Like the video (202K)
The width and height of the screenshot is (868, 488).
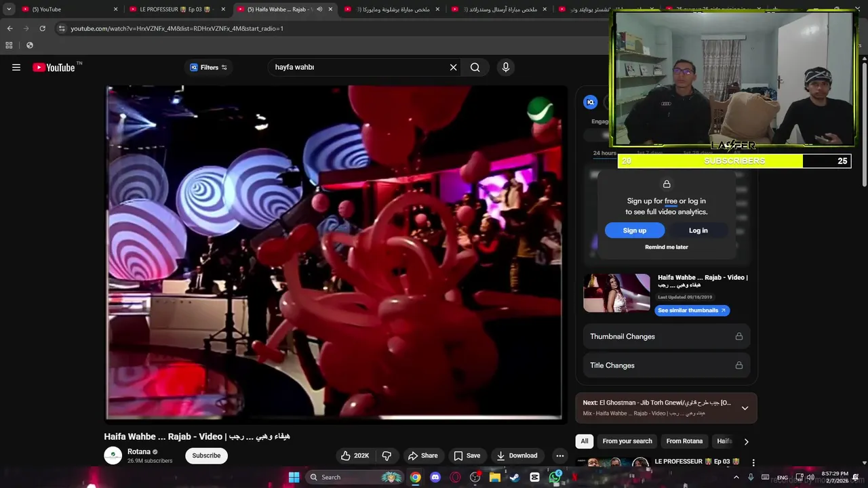(x=355, y=455)
